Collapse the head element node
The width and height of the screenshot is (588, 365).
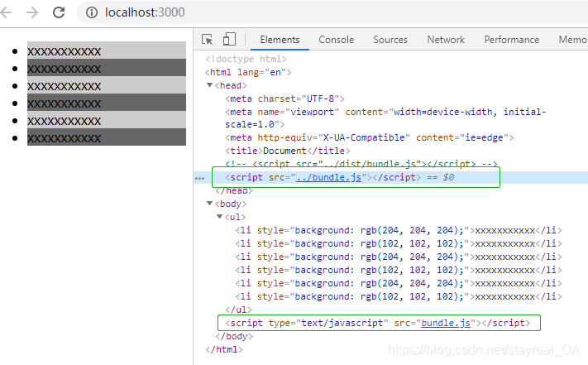click(x=209, y=85)
